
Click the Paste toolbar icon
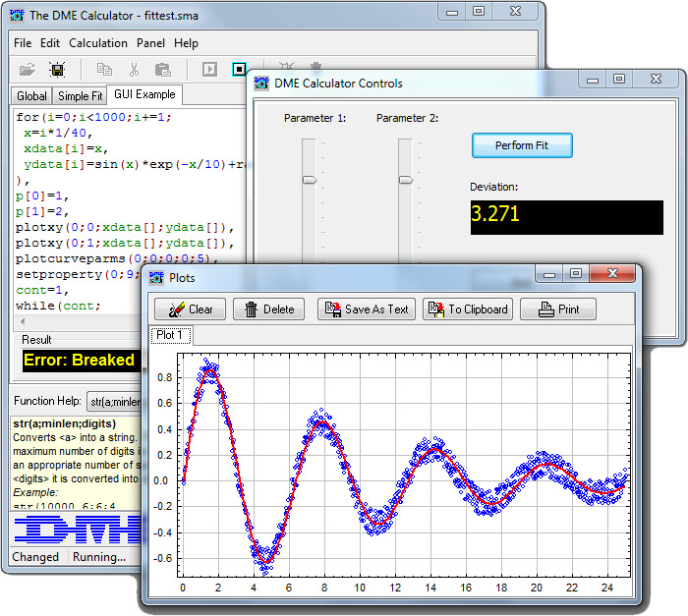pos(163,70)
